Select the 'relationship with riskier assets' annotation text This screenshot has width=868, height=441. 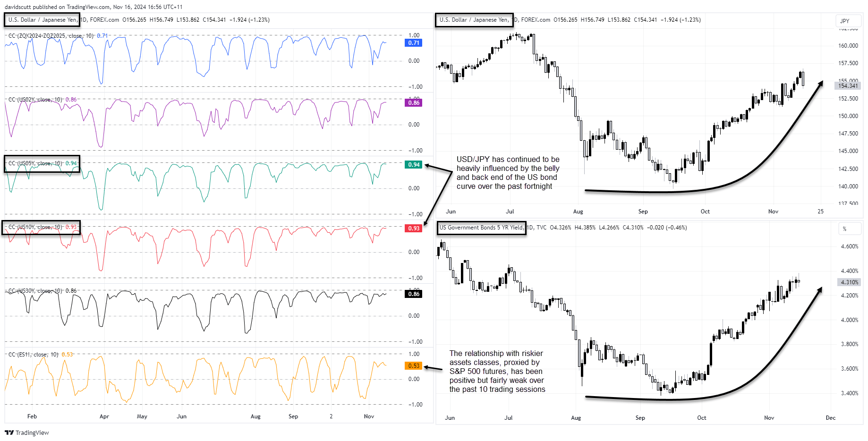[497, 372]
